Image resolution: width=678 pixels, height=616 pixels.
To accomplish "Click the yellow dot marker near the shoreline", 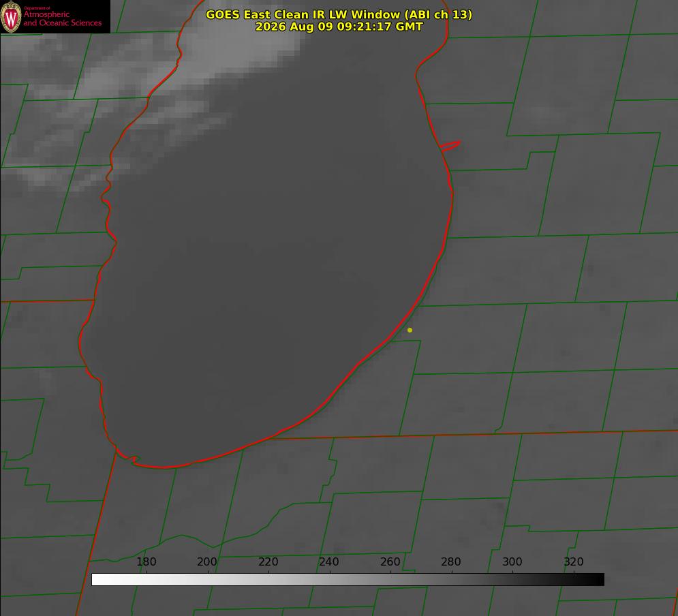I will point(410,330).
